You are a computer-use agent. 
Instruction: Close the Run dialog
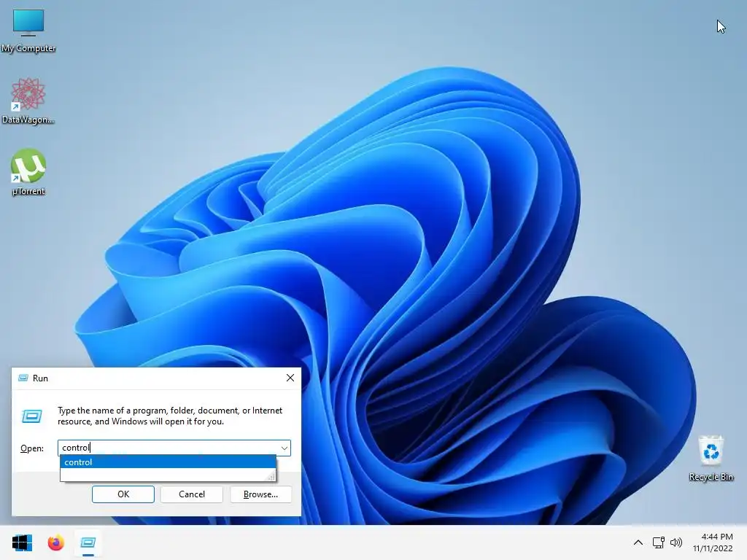pyautogui.click(x=290, y=378)
